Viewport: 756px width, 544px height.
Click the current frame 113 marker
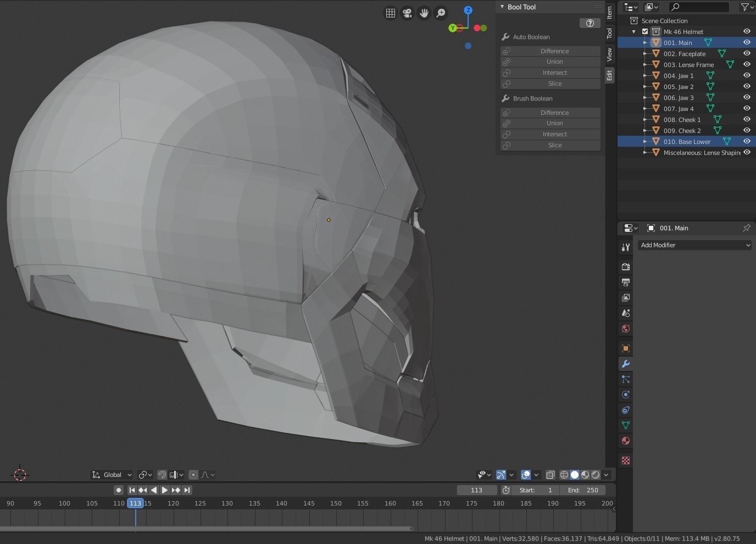135,503
